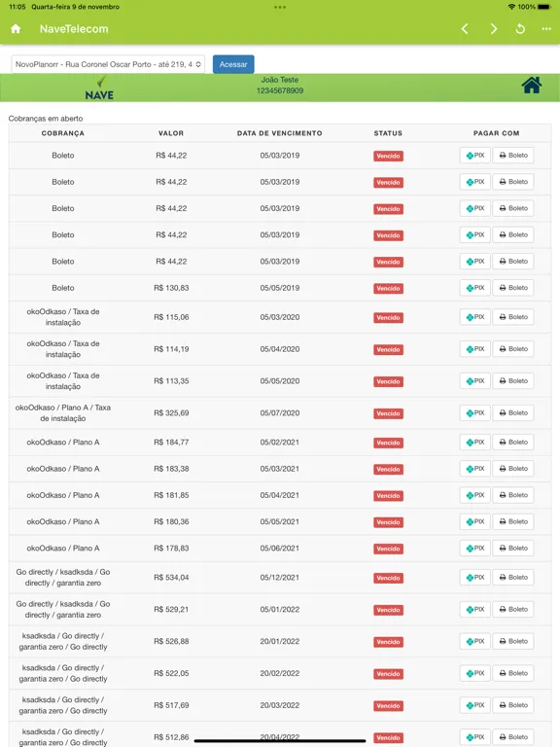Viewport: 560px width, 747px height.
Task: Click Vencido status on R$ 325,69 row
Action: click(388, 413)
